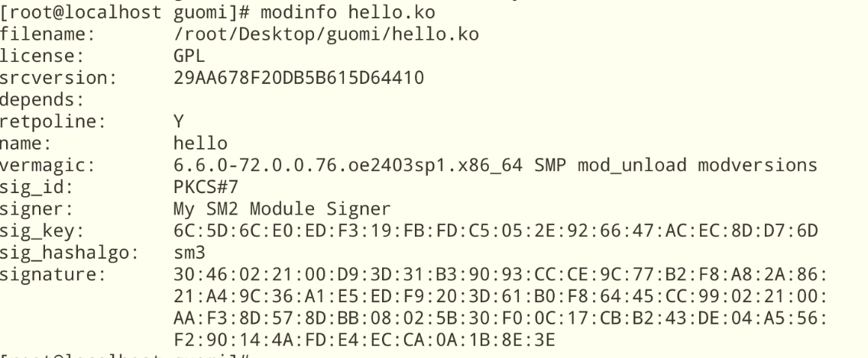Click the retpoline Y value
868x358 pixels.
pyautogui.click(x=178, y=119)
